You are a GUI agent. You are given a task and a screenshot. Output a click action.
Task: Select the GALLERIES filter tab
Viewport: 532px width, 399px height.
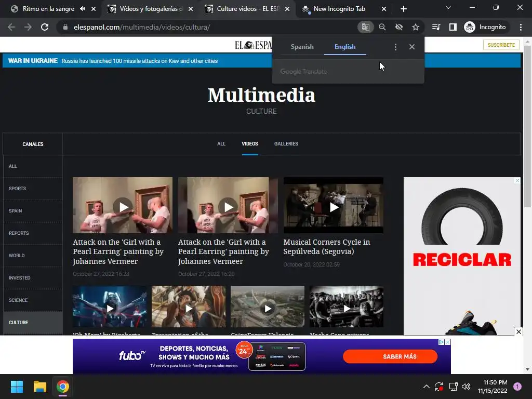(x=286, y=144)
